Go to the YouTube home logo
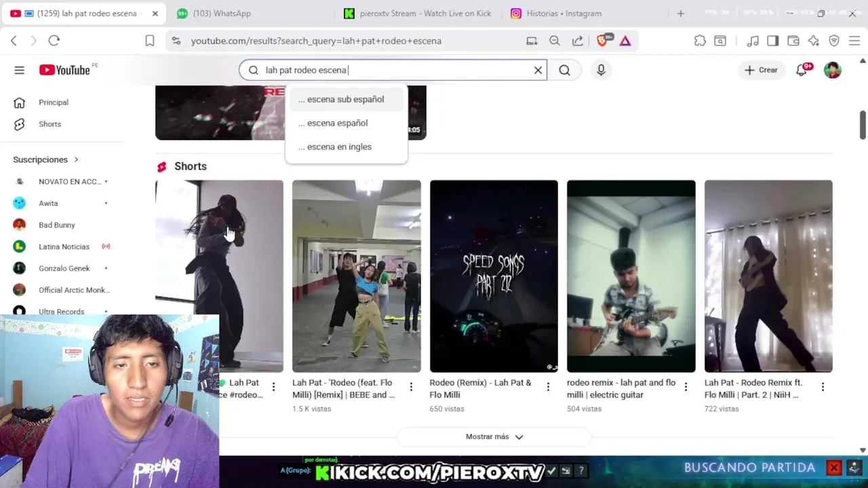This screenshot has width=868, height=488. pyautogui.click(x=64, y=70)
